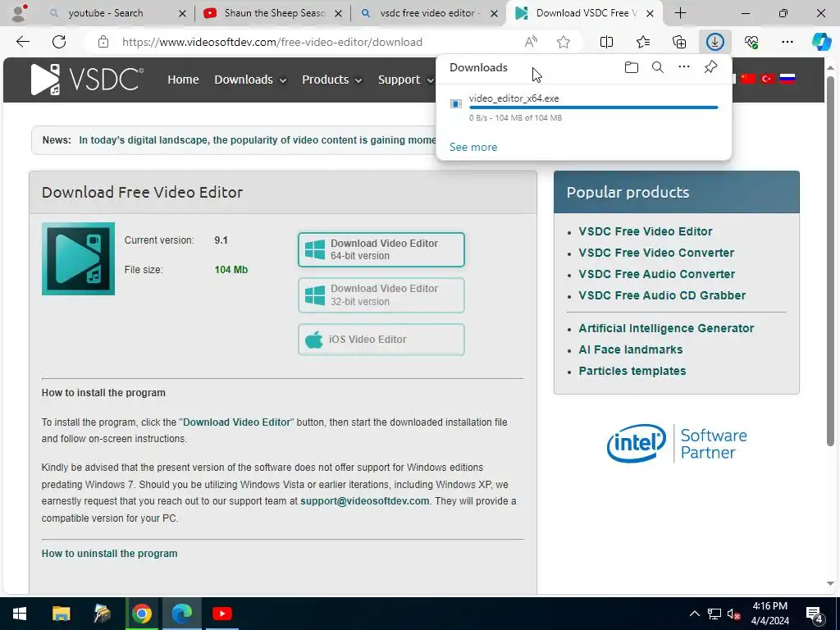The width and height of the screenshot is (840, 630).
Task: Pin the Downloads panel
Action: point(710,67)
